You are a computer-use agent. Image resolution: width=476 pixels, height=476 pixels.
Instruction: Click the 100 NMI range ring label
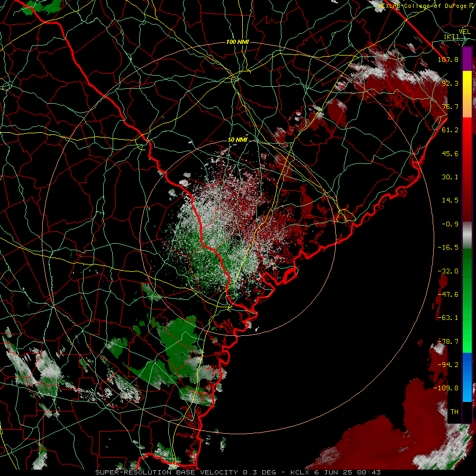237,42
